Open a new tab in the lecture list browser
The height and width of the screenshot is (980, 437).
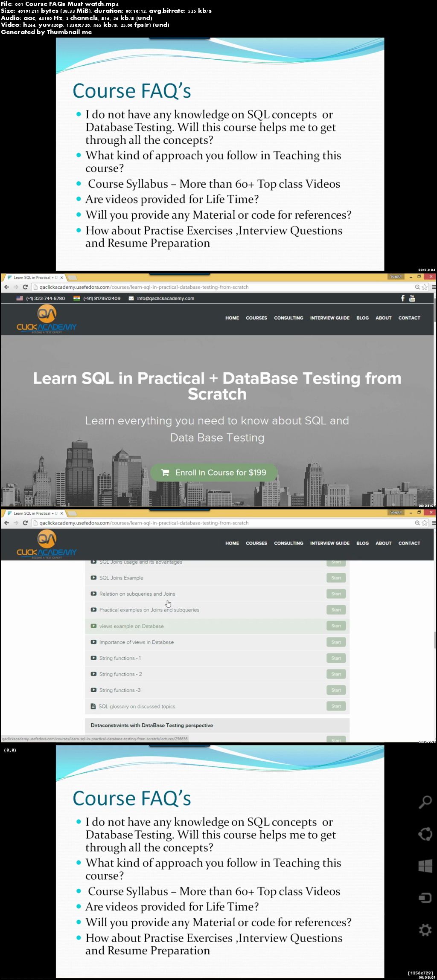(x=72, y=513)
